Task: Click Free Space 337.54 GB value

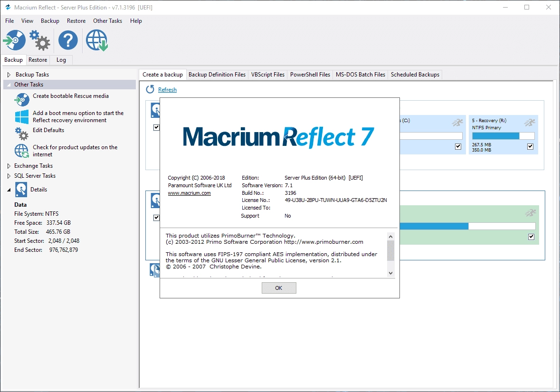Action: point(58,223)
